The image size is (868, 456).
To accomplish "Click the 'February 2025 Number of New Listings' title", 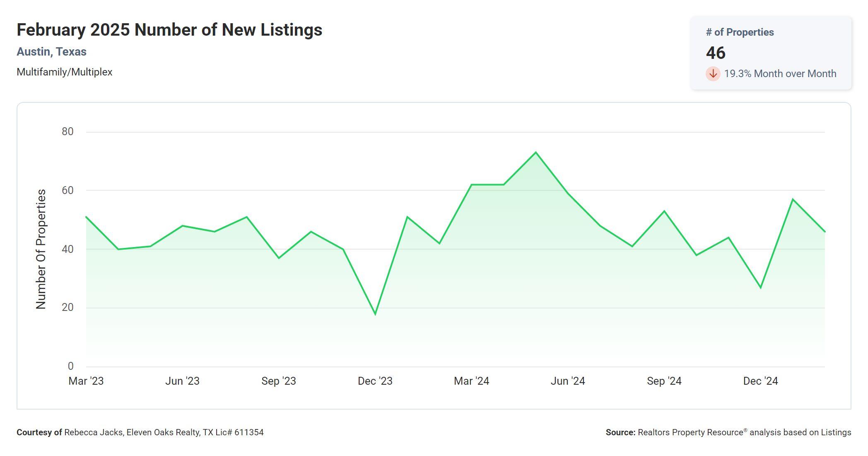I will (x=169, y=30).
